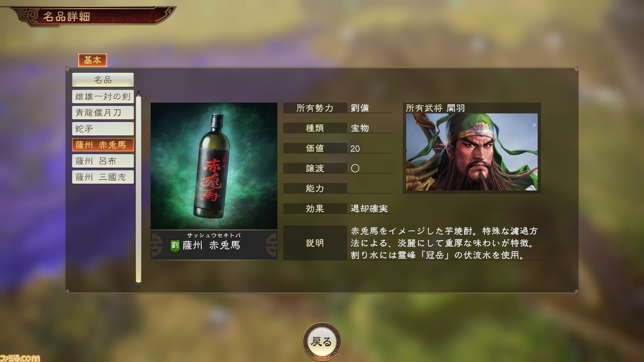The image size is (644, 362).
Task: Click the item list vertical scrollbar
Action: point(138,190)
